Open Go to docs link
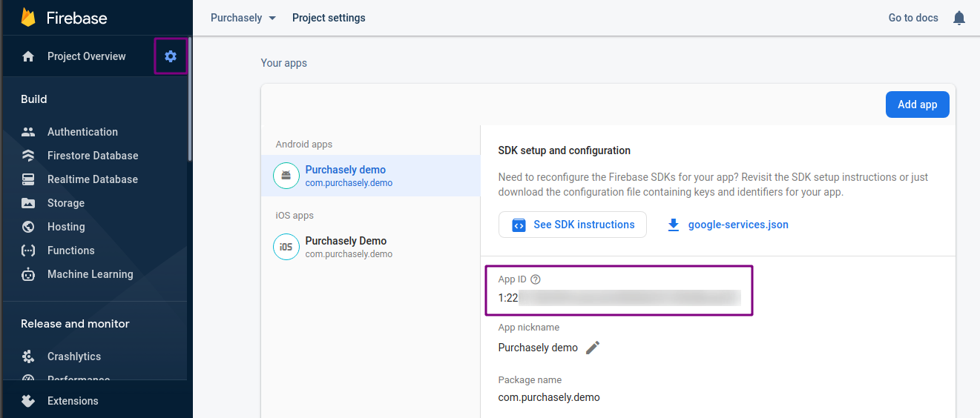Viewport: 980px width, 418px height. coord(913,18)
